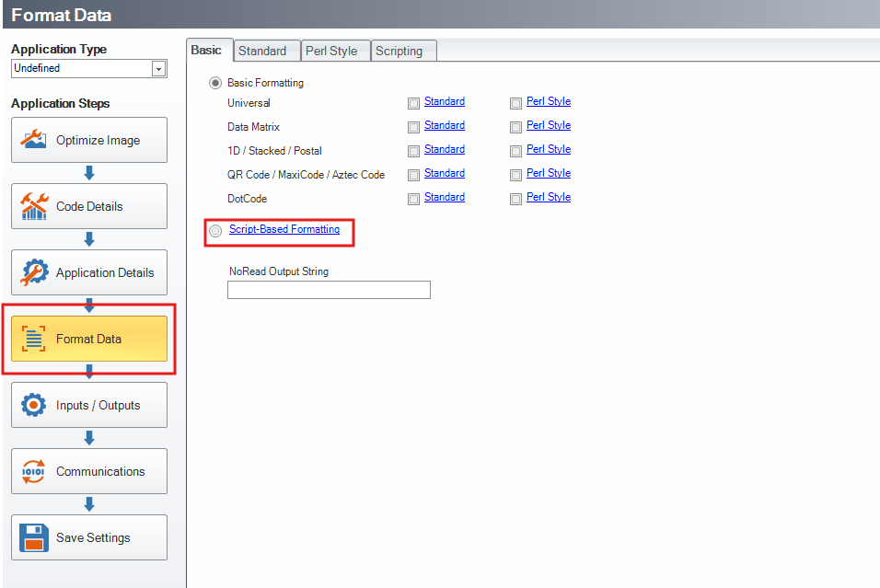
Task: Click the Data Matrix row label
Action: click(254, 127)
